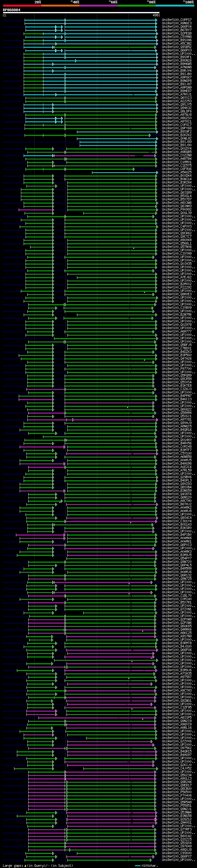The width and height of the screenshot is (197, 868).
Task: Click the UniRef100_Q4TA26 entry
Action: (177, 358)
